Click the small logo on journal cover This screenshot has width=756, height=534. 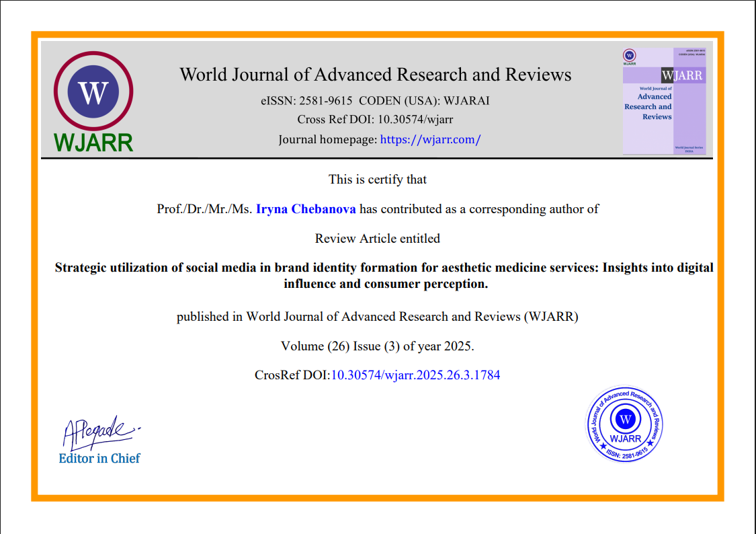pos(629,55)
